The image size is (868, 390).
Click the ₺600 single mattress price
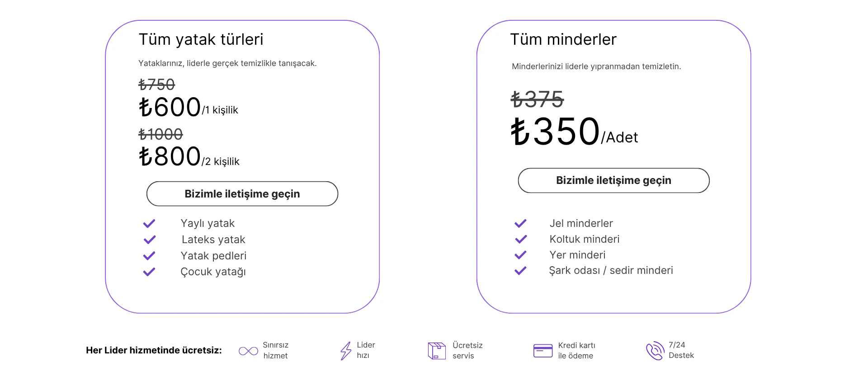170,108
